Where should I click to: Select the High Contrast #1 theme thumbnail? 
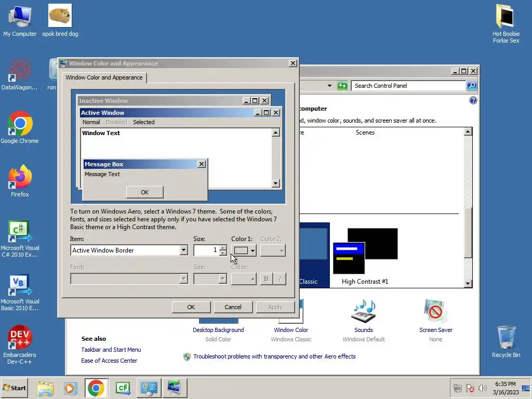pos(365,256)
